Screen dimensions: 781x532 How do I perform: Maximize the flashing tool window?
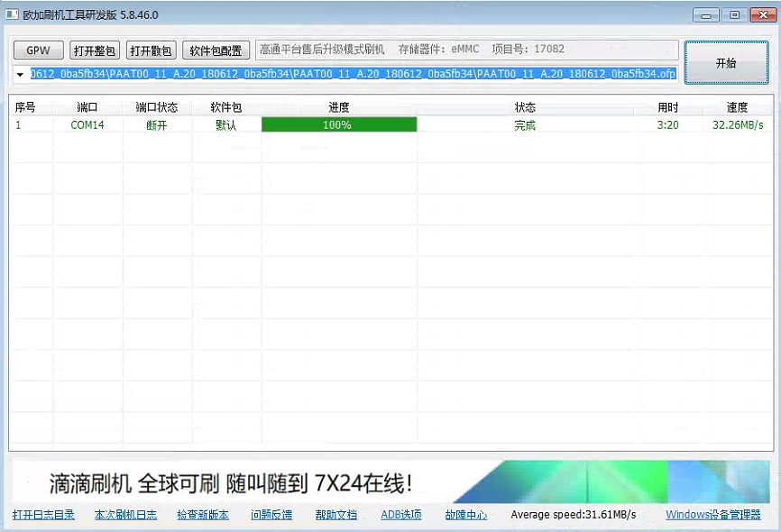[x=734, y=15]
